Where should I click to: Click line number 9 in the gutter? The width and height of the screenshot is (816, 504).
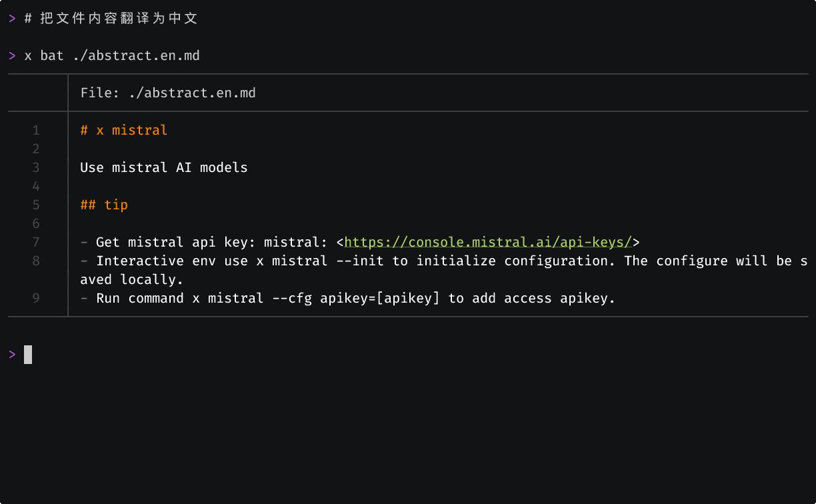tap(36, 298)
